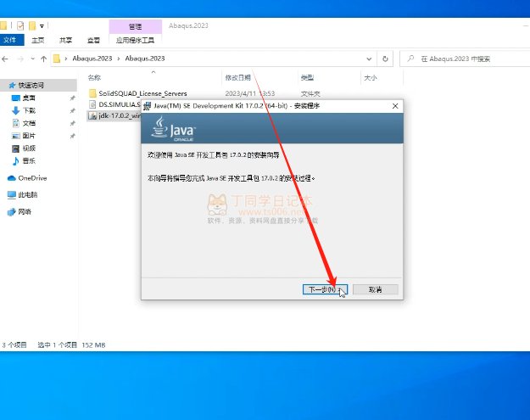Viewport: 530px width, 420px height.
Task: Click the Java installer title bar icon
Action: (148, 106)
